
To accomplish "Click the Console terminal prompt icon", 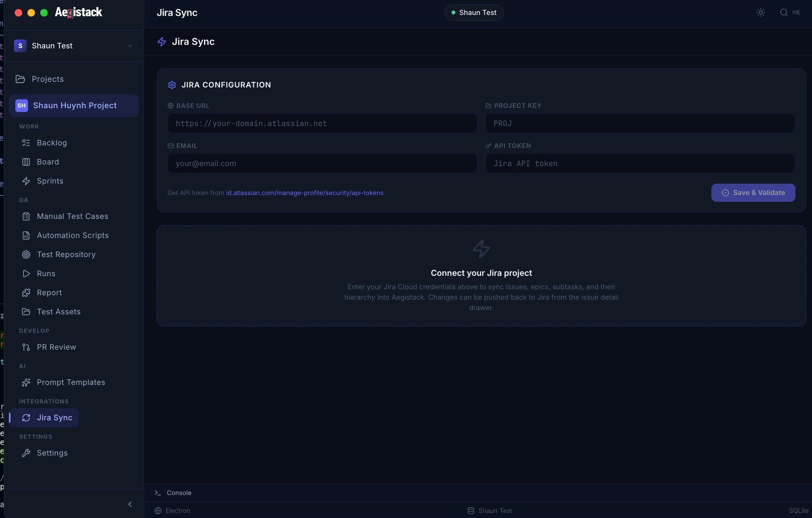I will [158, 493].
